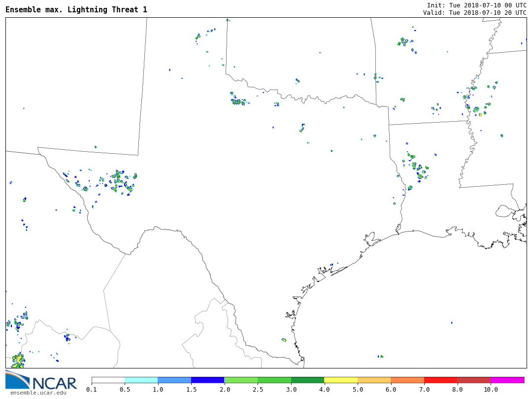The image size is (532, 399).
Task: Click the 10.0 colorbar tick label
Action: pos(491,390)
